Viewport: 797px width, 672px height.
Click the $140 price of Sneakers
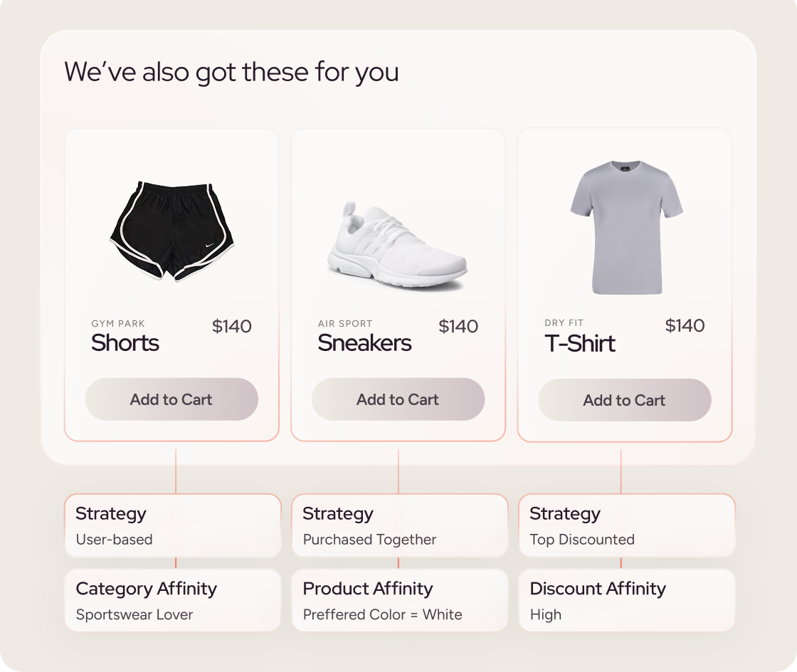458,327
